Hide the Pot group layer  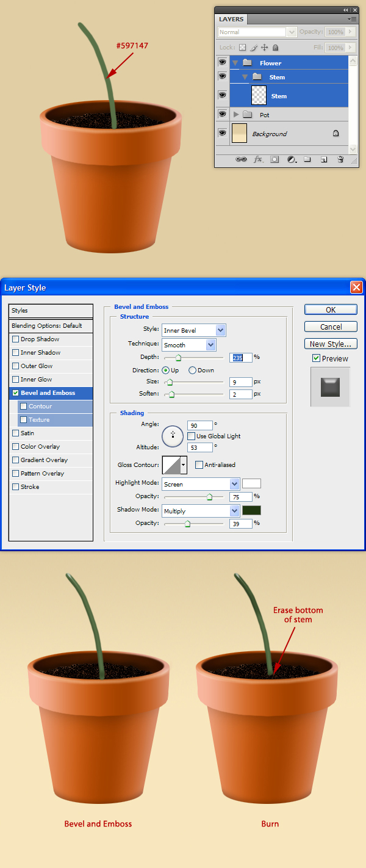(x=222, y=115)
